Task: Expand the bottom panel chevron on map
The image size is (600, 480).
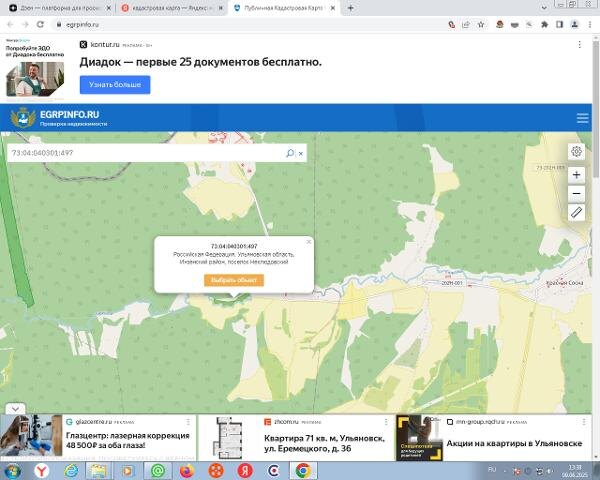Action: point(15,409)
